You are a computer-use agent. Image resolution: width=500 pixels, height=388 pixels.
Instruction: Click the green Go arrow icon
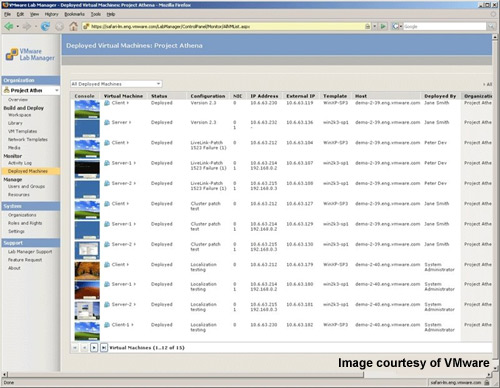[x=383, y=26]
